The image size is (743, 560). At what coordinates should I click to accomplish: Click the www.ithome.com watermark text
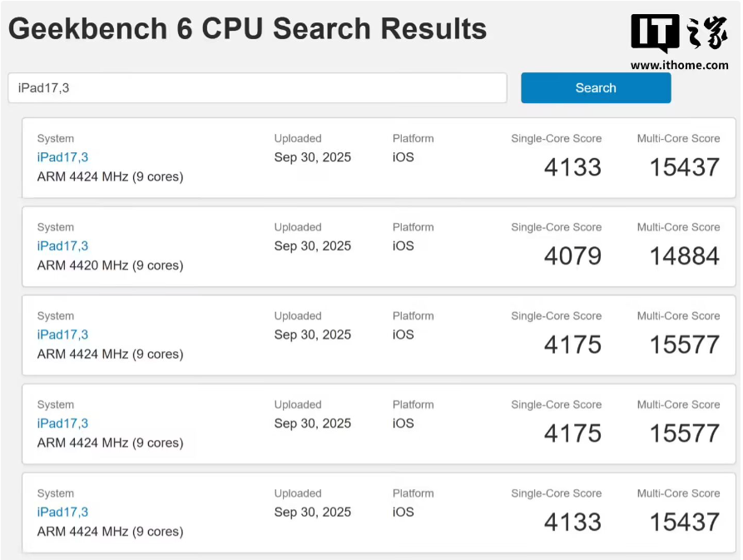click(x=679, y=65)
